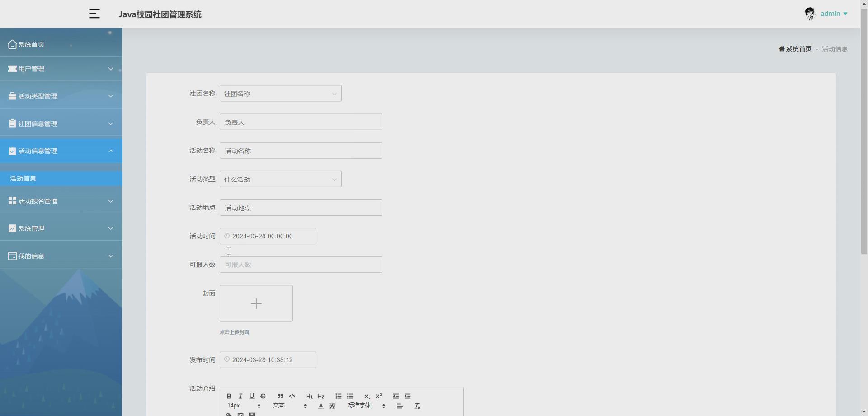Viewport: 868px width, 416px height.
Task: Apply superscript formatting
Action: [x=379, y=396]
